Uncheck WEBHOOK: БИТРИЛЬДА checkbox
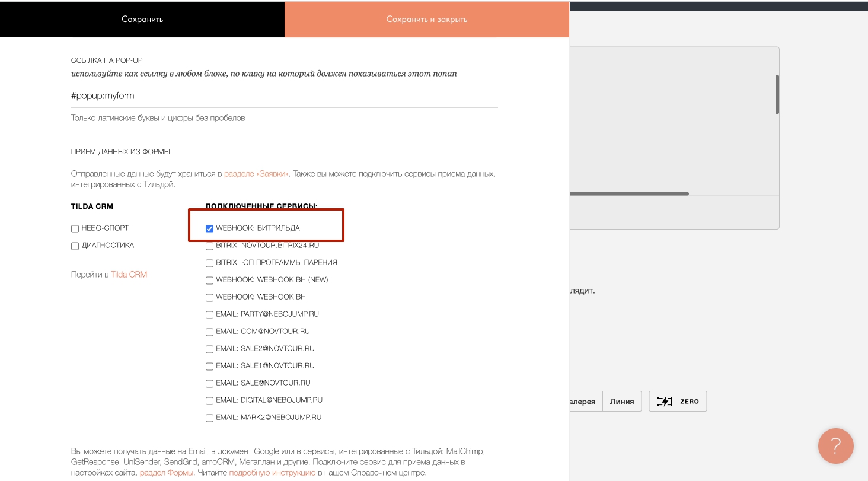This screenshot has width=868, height=481. coord(209,229)
